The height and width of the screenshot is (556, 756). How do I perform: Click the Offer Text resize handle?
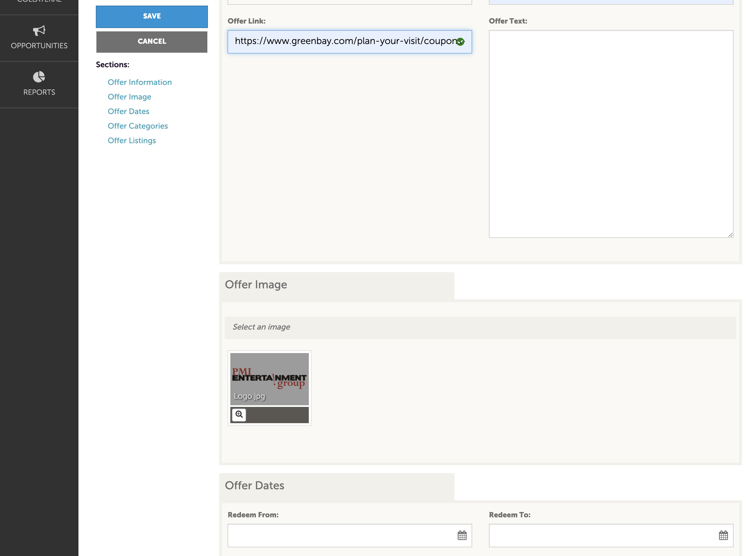click(730, 235)
